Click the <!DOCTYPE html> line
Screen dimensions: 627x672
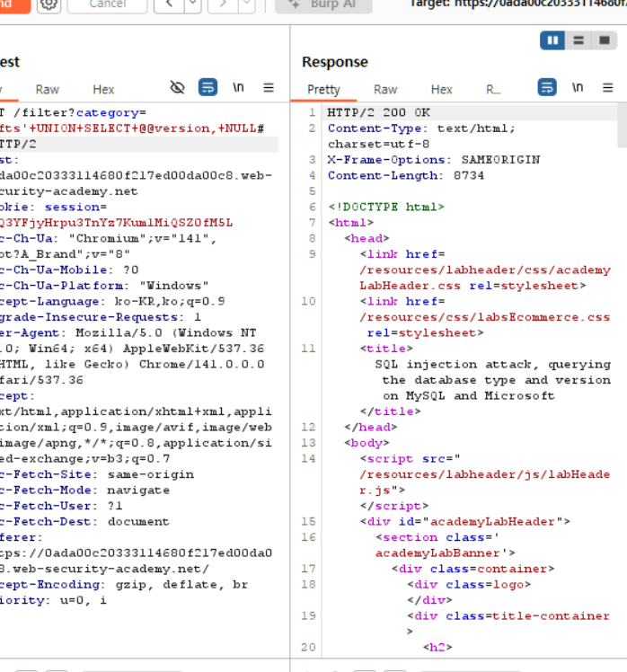coord(386,207)
